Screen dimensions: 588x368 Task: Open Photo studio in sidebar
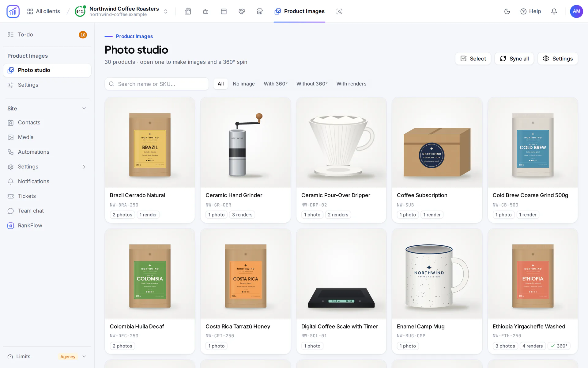47,70
